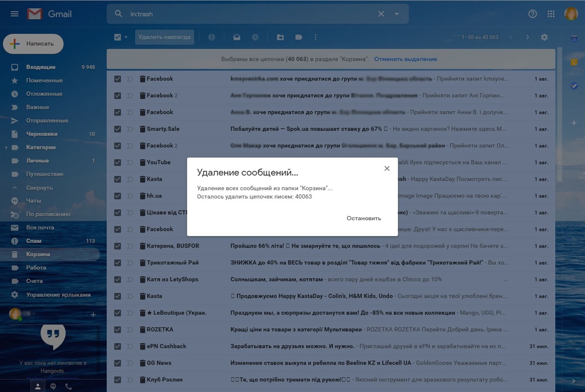This screenshot has width=585, height=392.
Task: Close the deletion dialog with X
Action: pyautogui.click(x=387, y=168)
